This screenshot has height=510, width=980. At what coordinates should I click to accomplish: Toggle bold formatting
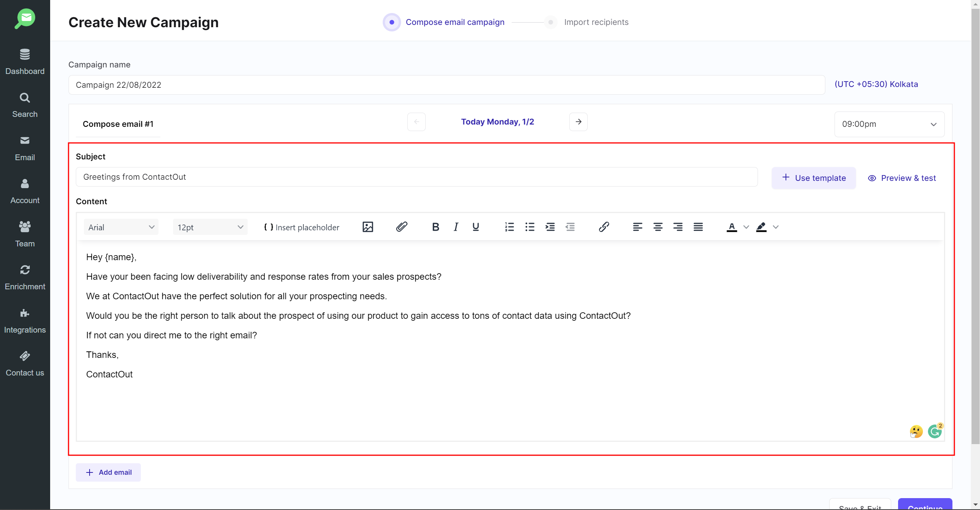point(435,227)
